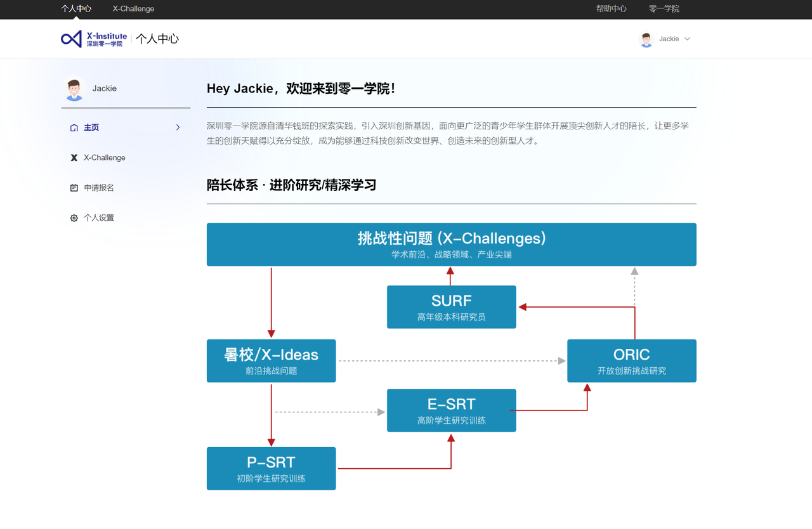
Task: Click the Jackie name in the header
Action: 669,39
